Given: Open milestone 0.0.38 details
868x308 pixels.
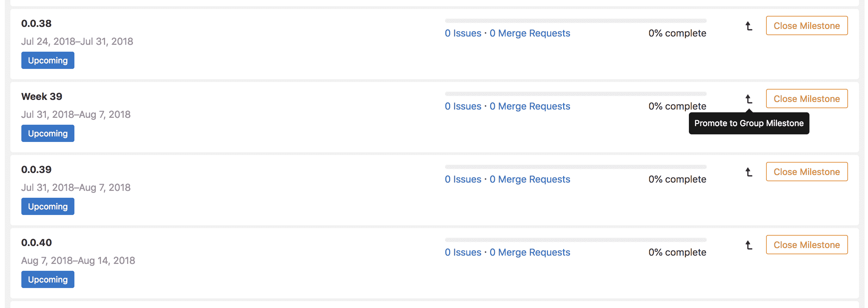Looking at the screenshot, I should pyautogui.click(x=37, y=23).
